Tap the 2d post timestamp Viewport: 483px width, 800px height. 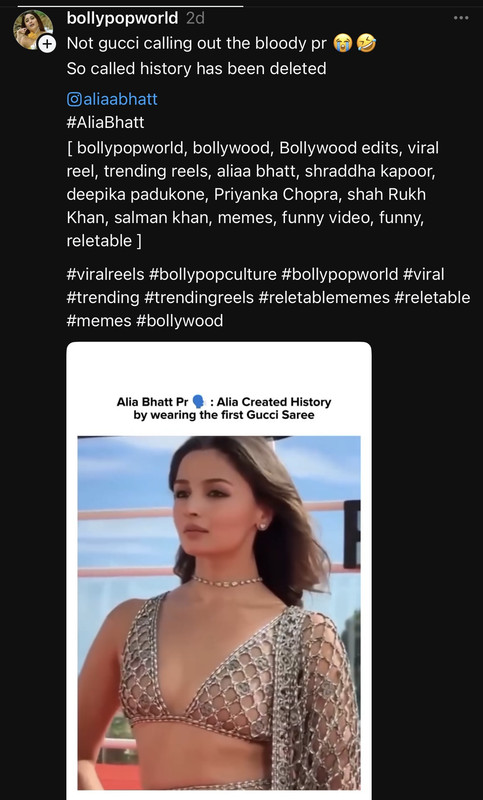(195, 18)
